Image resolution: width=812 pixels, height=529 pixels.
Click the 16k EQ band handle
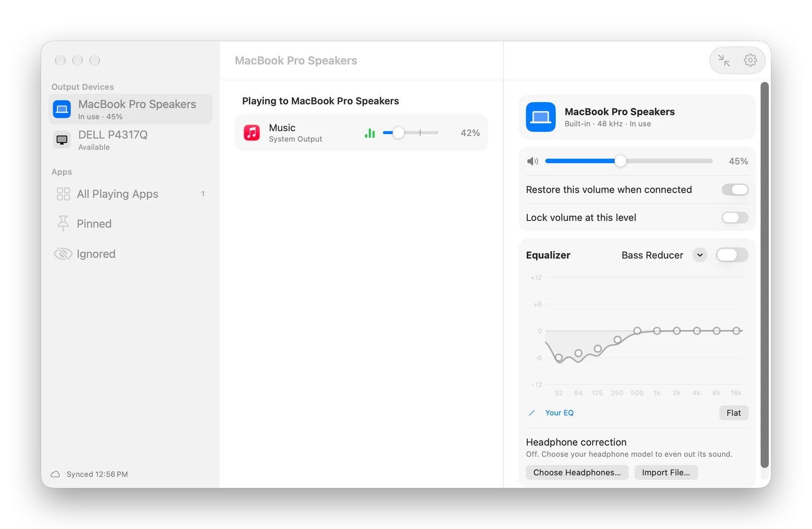coord(736,330)
